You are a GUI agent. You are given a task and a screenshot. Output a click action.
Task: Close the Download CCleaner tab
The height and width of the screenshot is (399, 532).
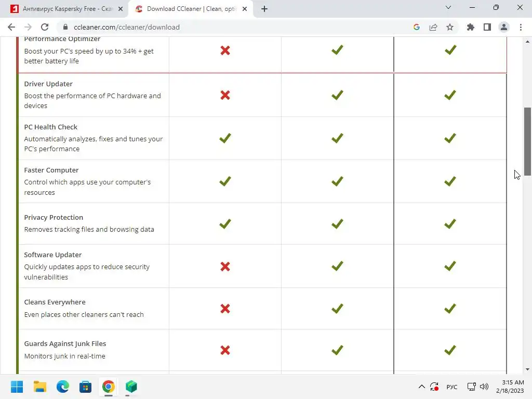point(245,9)
